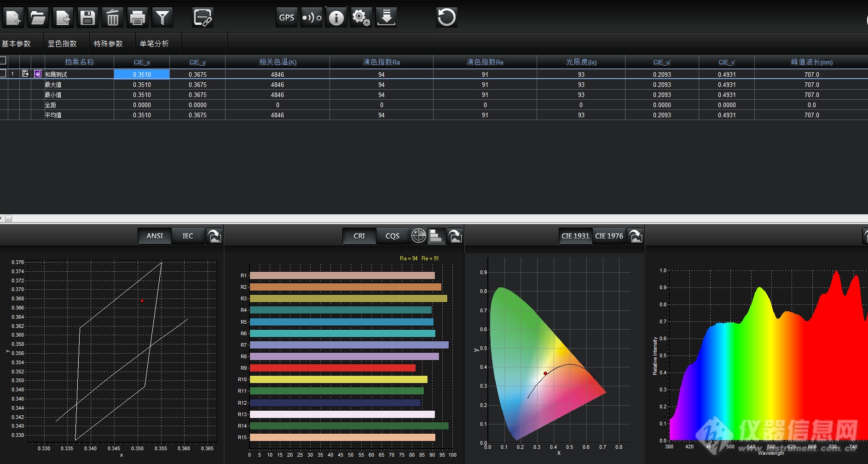Click the CIE_x column header

pyautogui.click(x=142, y=62)
